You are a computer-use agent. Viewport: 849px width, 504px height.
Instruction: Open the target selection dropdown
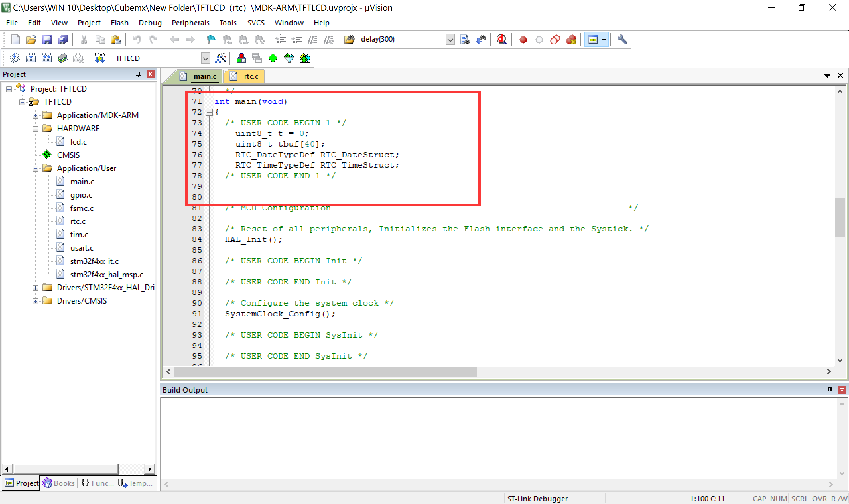206,58
